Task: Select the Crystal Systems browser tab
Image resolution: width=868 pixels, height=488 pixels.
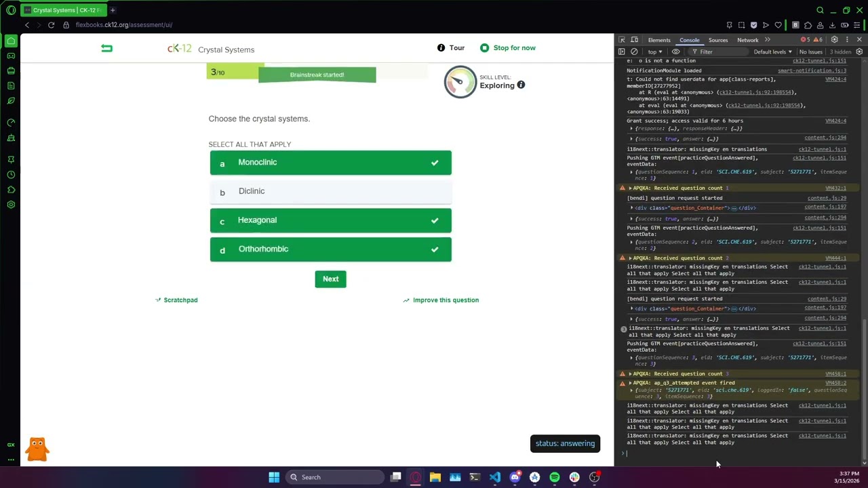Action: click(x=63, y=10)
